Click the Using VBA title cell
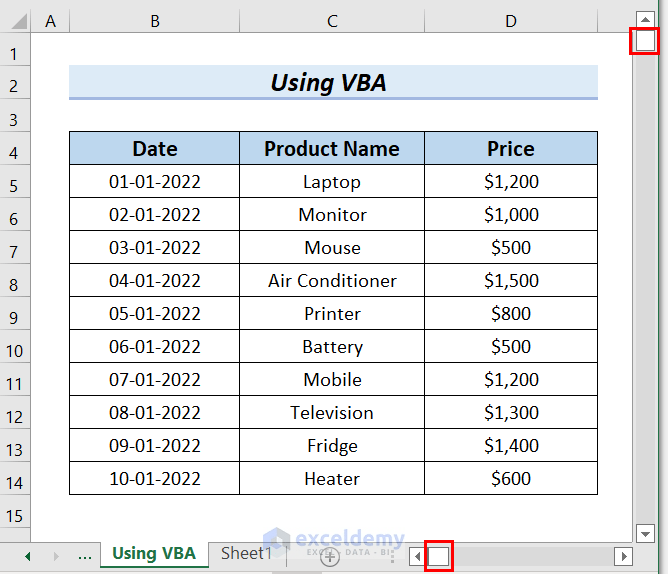668x574 pixels. click(x=333, y=82)
